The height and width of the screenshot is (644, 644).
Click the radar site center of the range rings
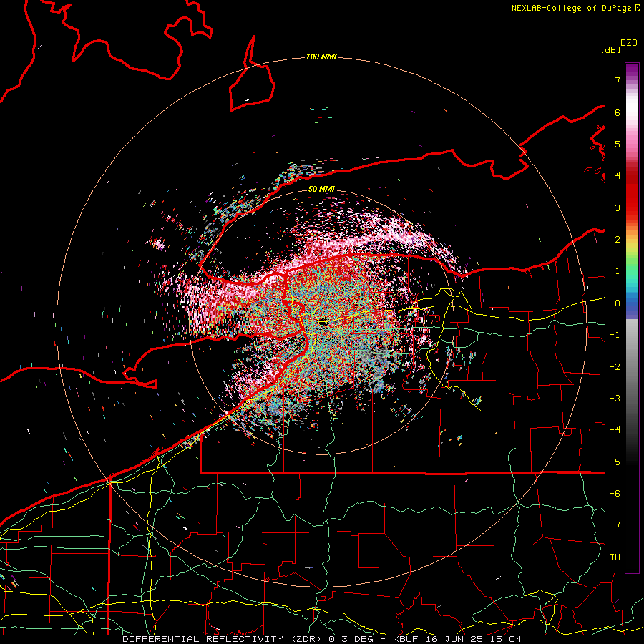323,322
